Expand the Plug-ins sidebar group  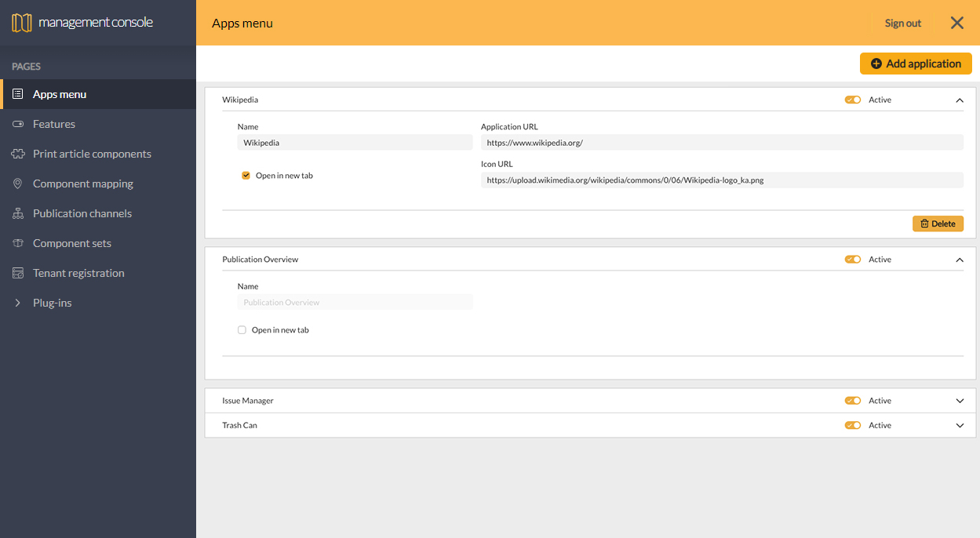(17, 303)
